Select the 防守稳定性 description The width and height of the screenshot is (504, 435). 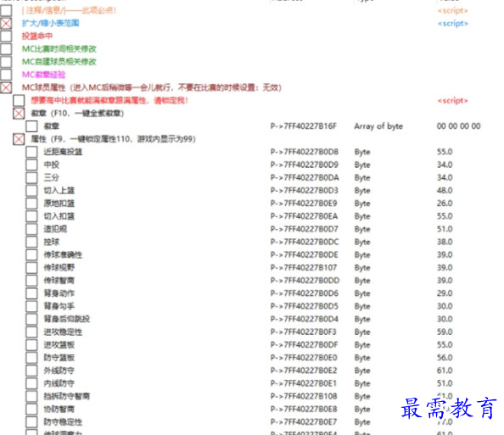[x=63, y=421]
